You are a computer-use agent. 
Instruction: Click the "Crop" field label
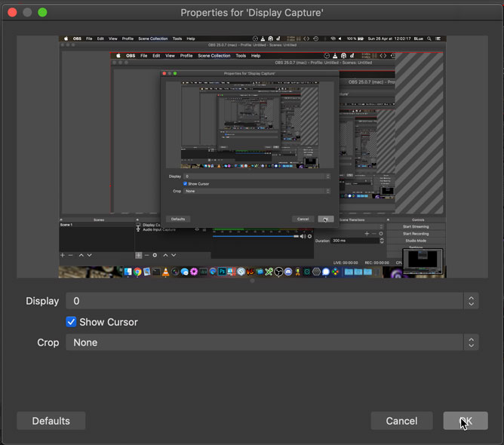(x=48, y=342)
